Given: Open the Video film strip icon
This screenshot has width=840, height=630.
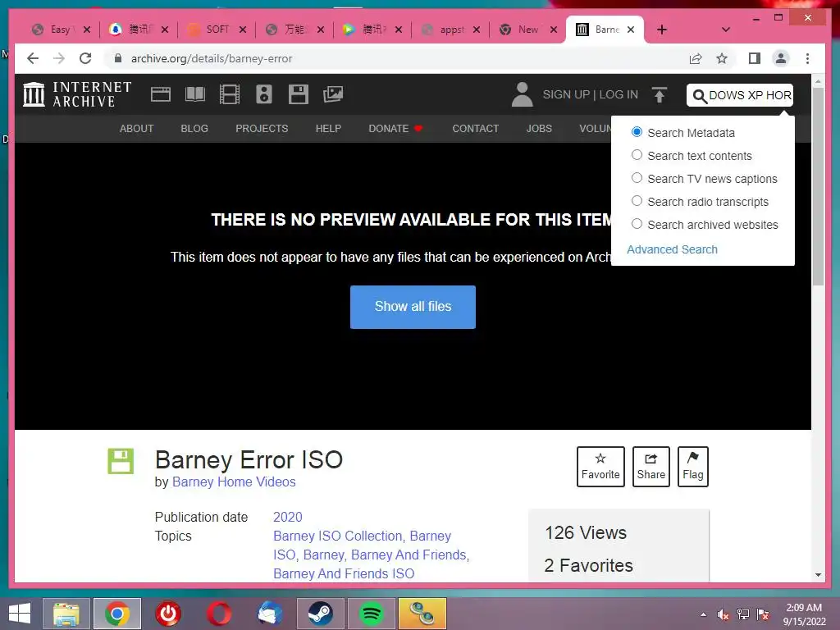Looking at the screenshot, I should (x=230, y=95).
